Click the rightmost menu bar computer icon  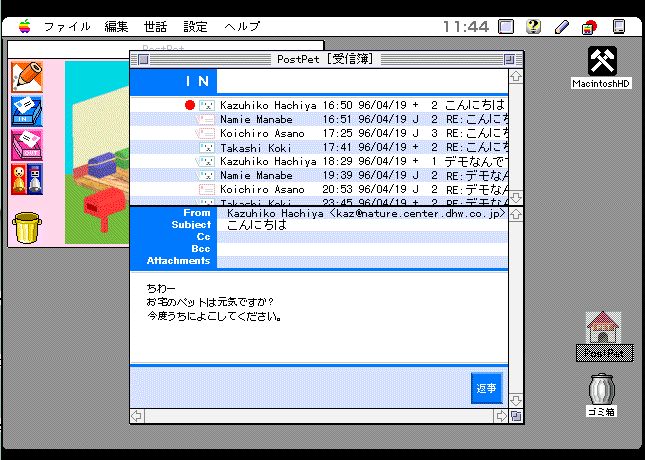click(619, 27)
